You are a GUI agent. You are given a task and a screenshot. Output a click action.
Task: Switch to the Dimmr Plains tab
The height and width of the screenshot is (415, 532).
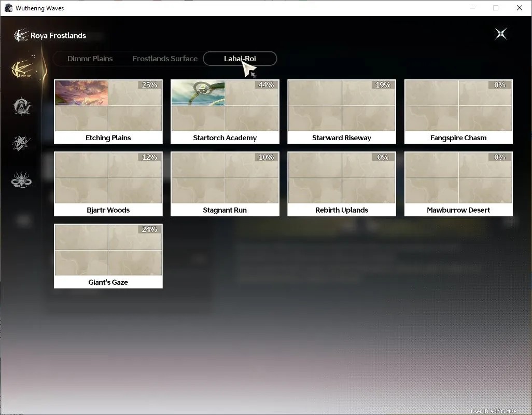pyautogui.click(x=90, y=59)
